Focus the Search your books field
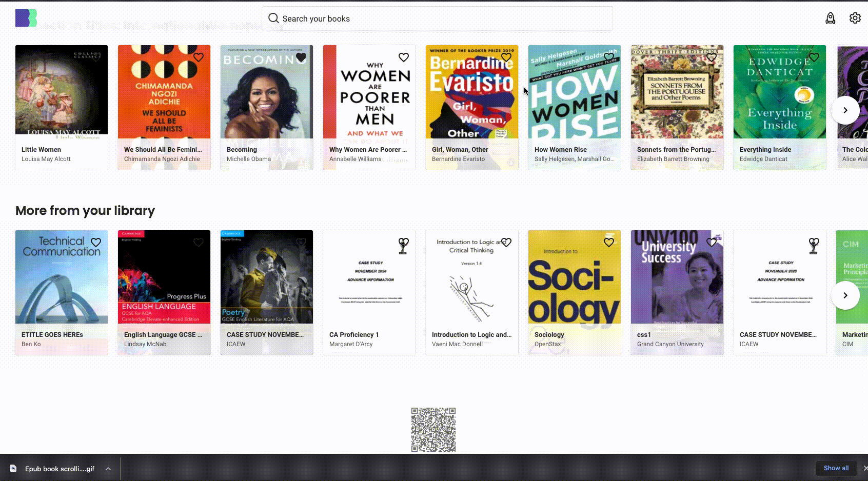 [437, 18]
